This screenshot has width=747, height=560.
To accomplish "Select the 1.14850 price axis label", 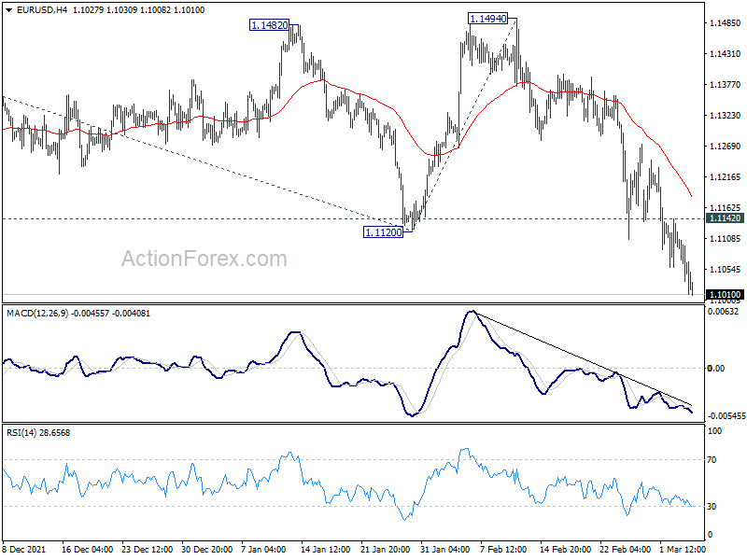I will click(x=726, y=22).
